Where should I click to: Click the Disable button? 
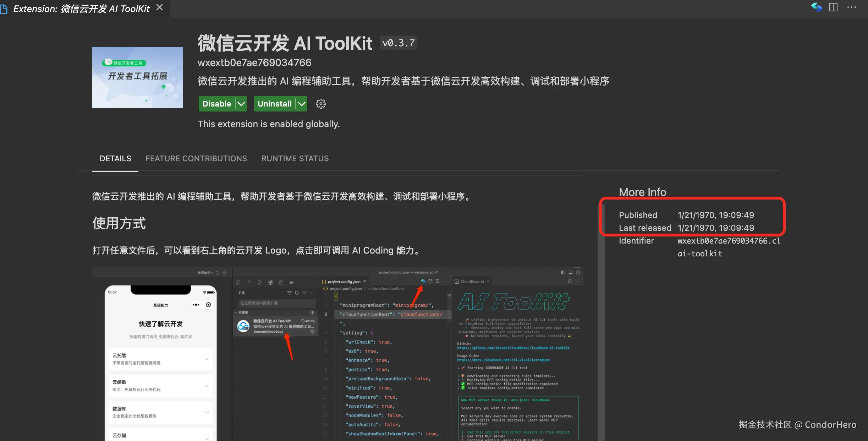pyautogui.click(x=218, y=103)
